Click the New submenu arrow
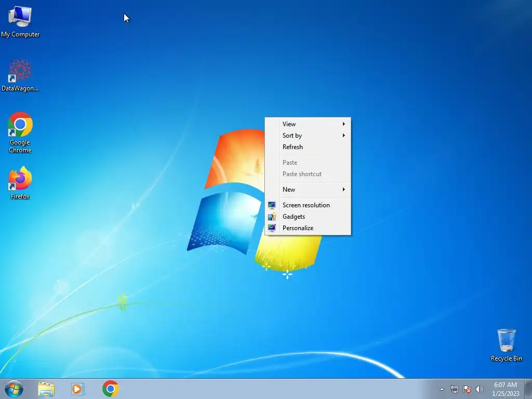The height and width of the screenshot is (399, 532). click(344, 189)
